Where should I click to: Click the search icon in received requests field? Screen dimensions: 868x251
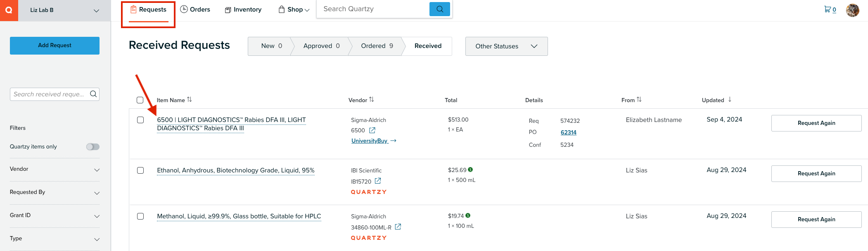coord(93,94)
